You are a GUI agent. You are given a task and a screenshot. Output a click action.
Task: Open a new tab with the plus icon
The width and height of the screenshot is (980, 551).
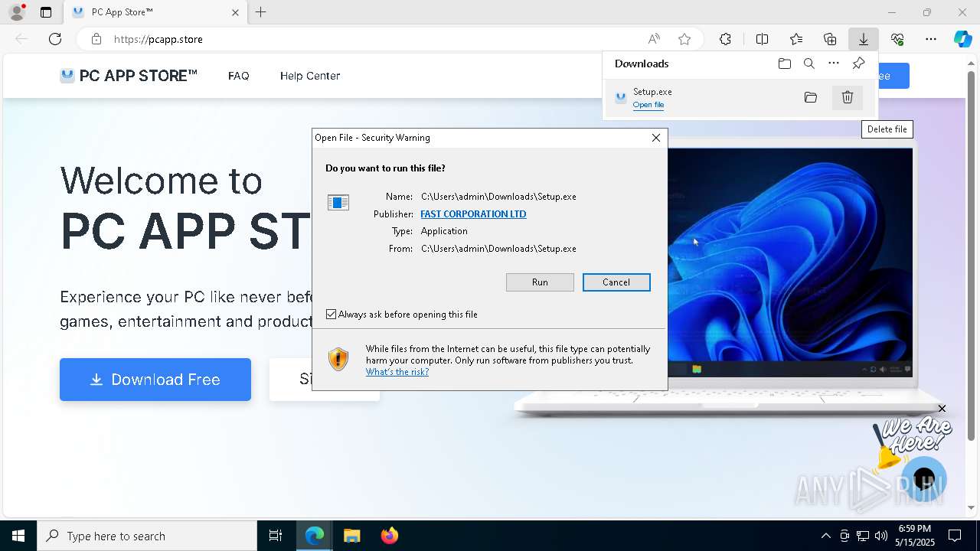[261, 12]
